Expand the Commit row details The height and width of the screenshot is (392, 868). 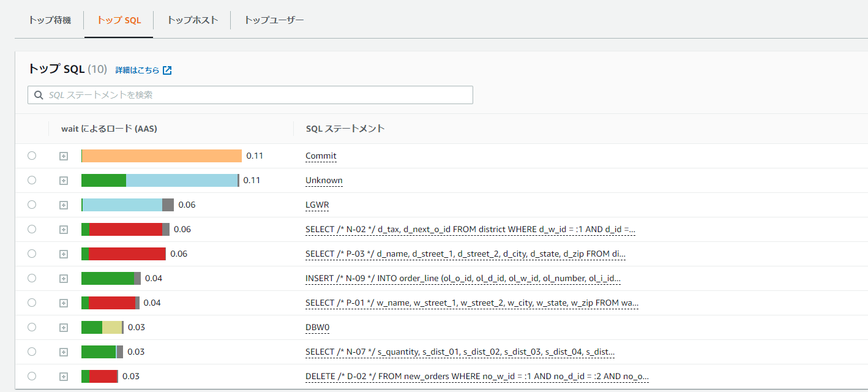[64, 156]
